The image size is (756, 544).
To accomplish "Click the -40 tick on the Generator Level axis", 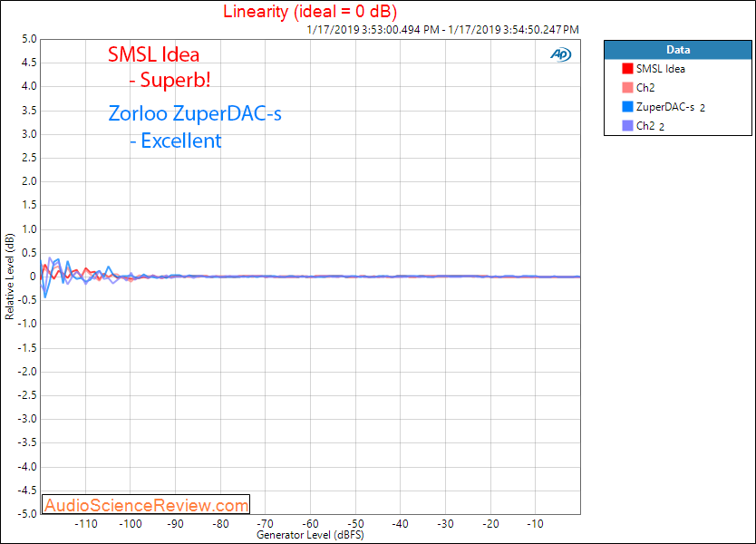I will (x=400, y=524).
